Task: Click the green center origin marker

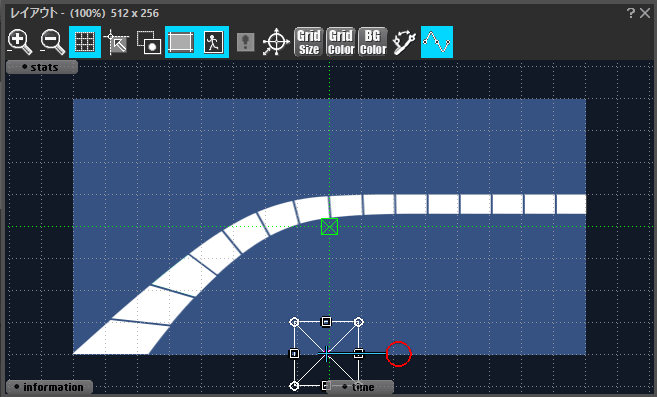Action: tap(329, 227)
